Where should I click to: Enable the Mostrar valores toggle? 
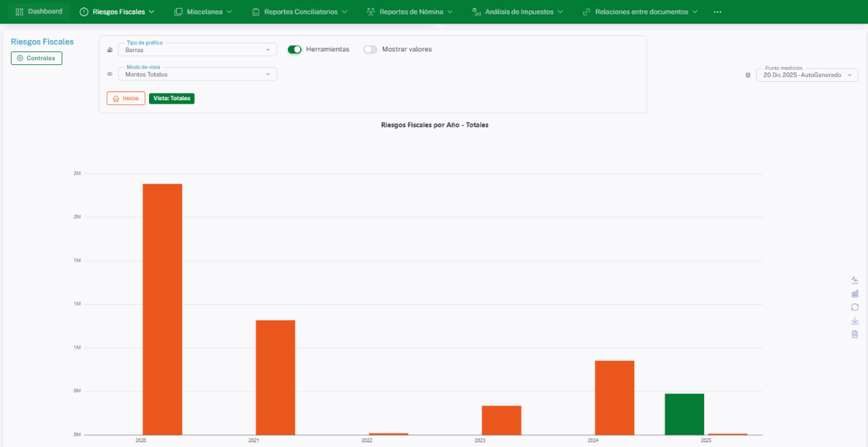click(370, 49)
